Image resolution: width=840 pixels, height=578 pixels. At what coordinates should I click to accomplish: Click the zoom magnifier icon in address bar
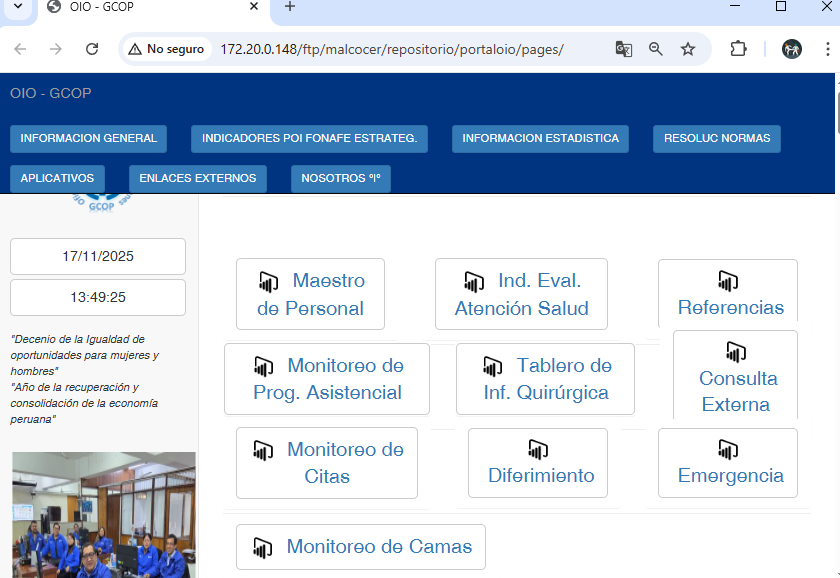(656, 49)
